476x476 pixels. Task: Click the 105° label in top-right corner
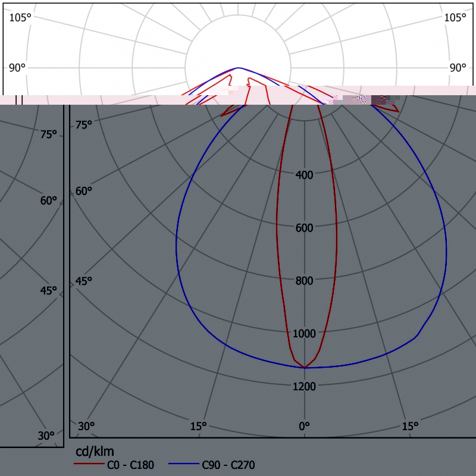(x=456, y=17)
